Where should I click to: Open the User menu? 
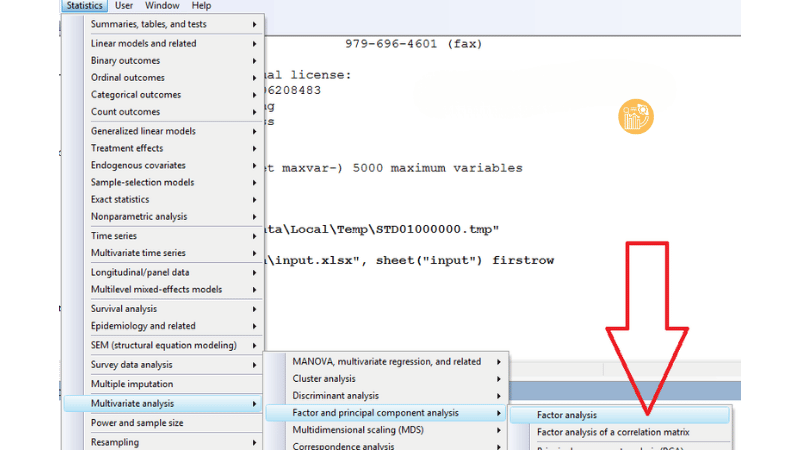[123, 6]
